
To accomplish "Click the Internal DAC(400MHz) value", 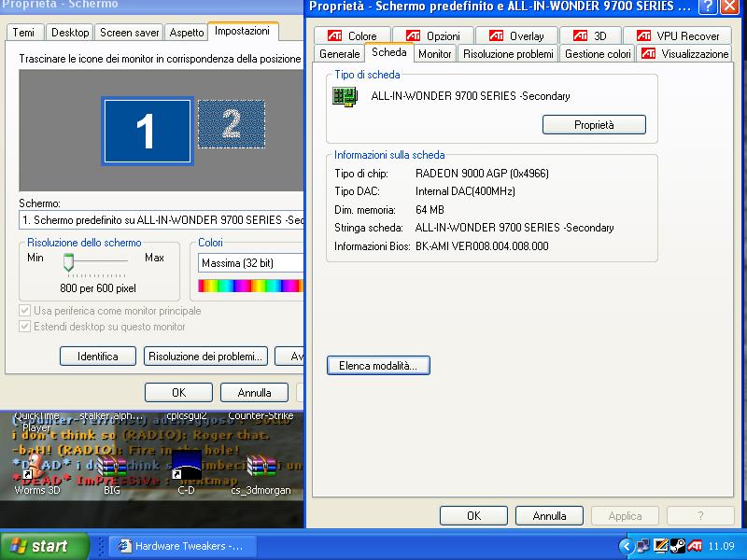I will coord(465,191).
